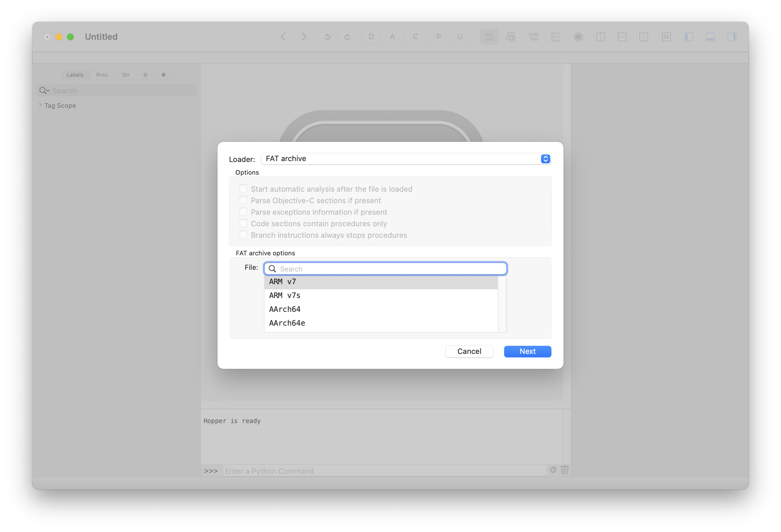The height and width of the screenshot is (532, 781).
Task: Click the CPU chip toolbar icon
Action: pyautogui.click(x=578, y=37)
